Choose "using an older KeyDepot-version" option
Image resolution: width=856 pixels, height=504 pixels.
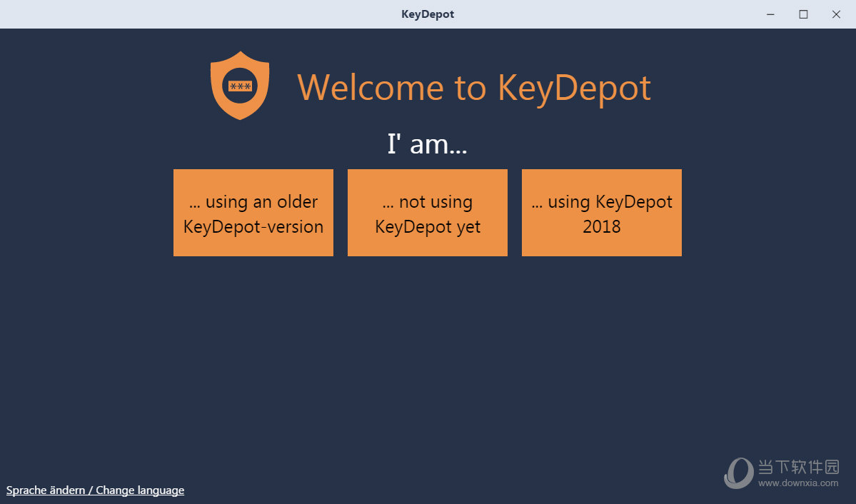click(253, 213)
